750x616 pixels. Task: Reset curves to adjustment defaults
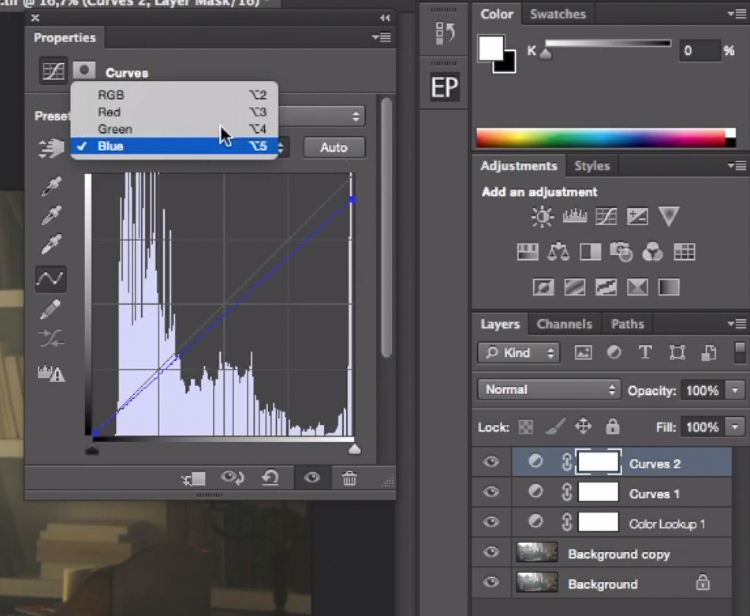pos(270,478)
